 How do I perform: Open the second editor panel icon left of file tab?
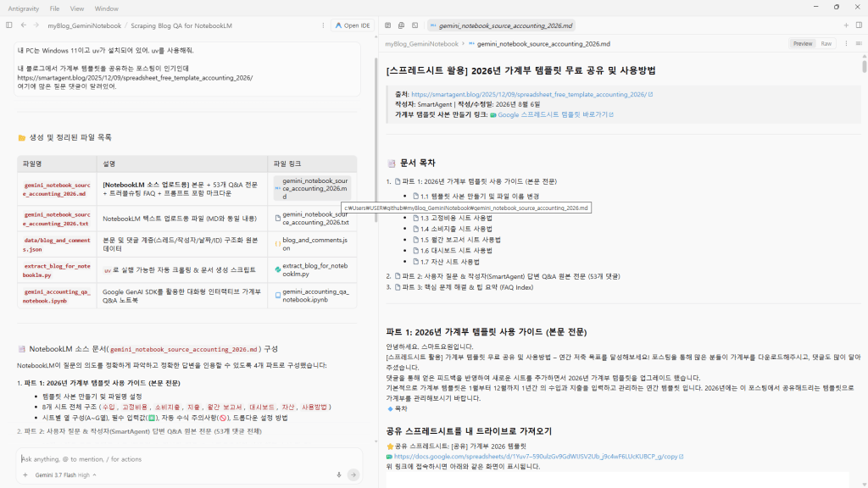point(401,25)
